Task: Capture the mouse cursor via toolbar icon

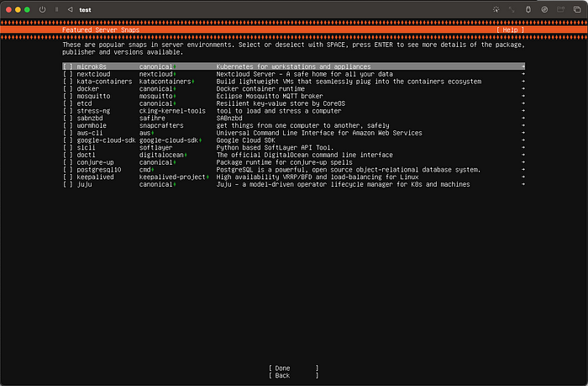Action: (x=496, y=9)
